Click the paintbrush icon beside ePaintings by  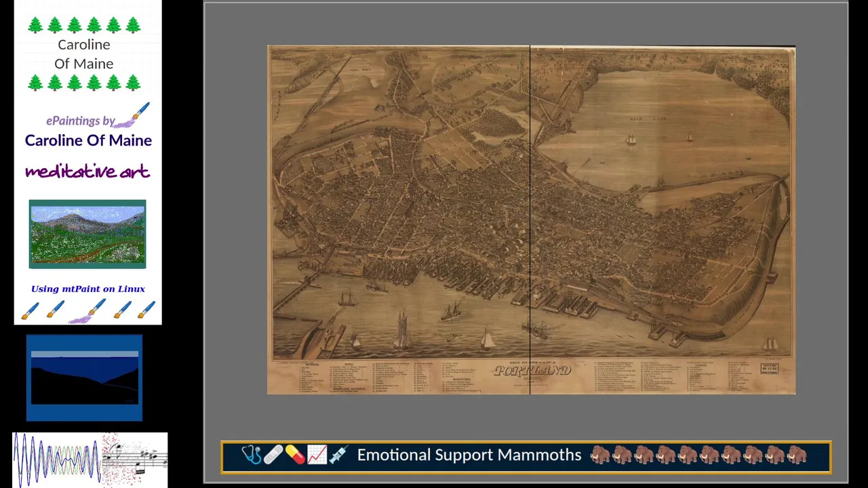133,115
